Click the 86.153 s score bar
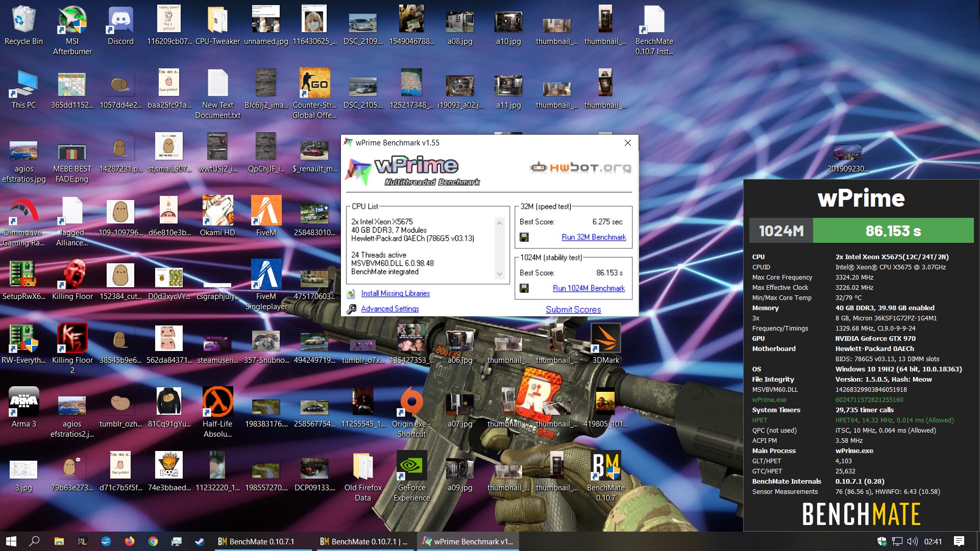 point(893,231)
